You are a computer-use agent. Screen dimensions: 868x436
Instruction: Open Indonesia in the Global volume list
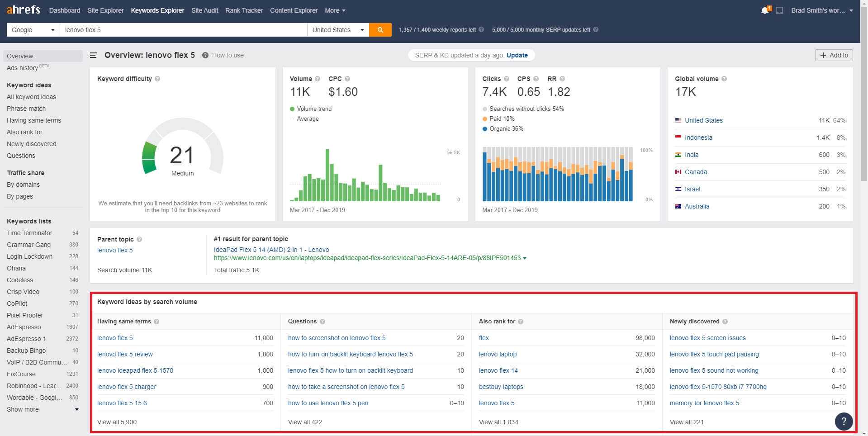point(698,137)
